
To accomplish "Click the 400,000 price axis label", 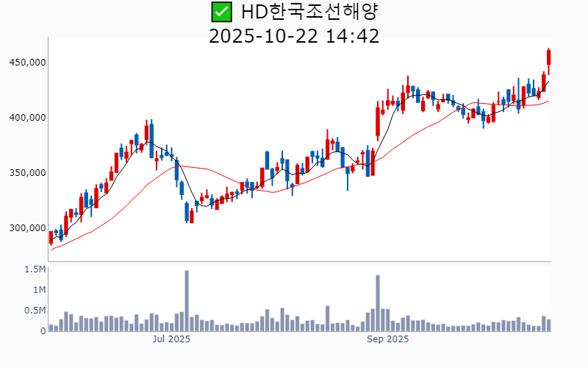I will [27, 118].
